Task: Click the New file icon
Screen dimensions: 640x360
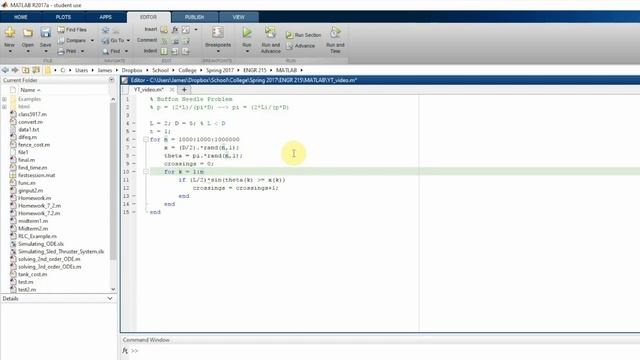Action: (10, 33)
